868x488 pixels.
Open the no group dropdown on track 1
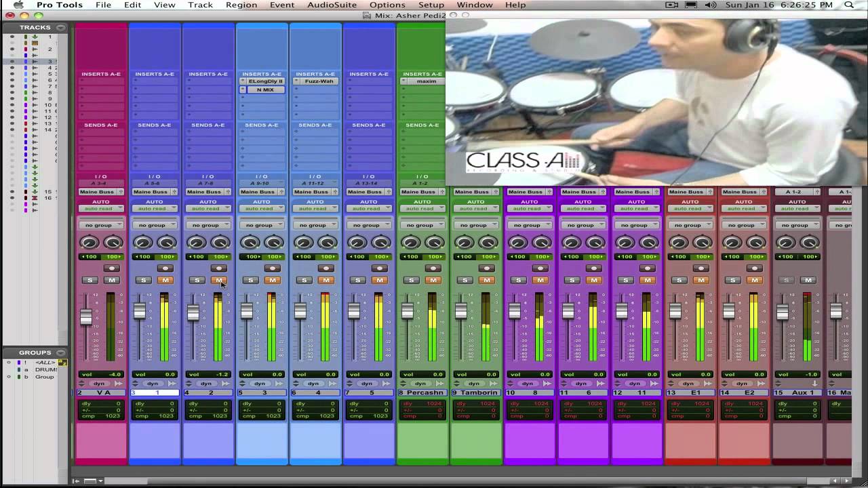pyautogui.click(x=155, y=225)
